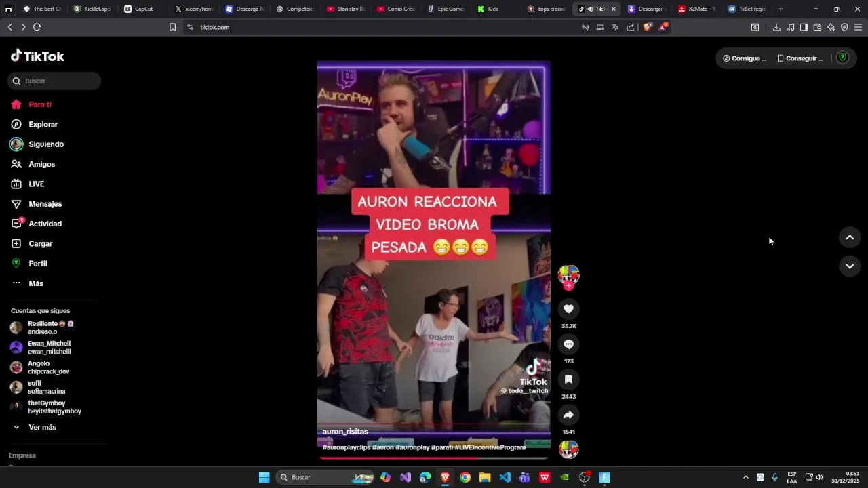The height and width of the screenshot is (488, 868).
Task: Show hidden system tray icons
Action: [745, 477]
